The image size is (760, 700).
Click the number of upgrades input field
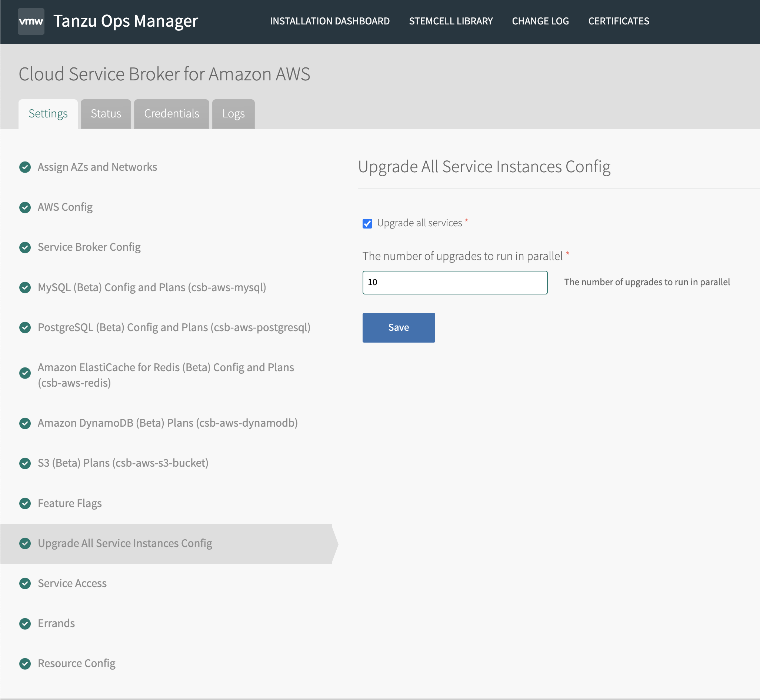coord(455,282)
